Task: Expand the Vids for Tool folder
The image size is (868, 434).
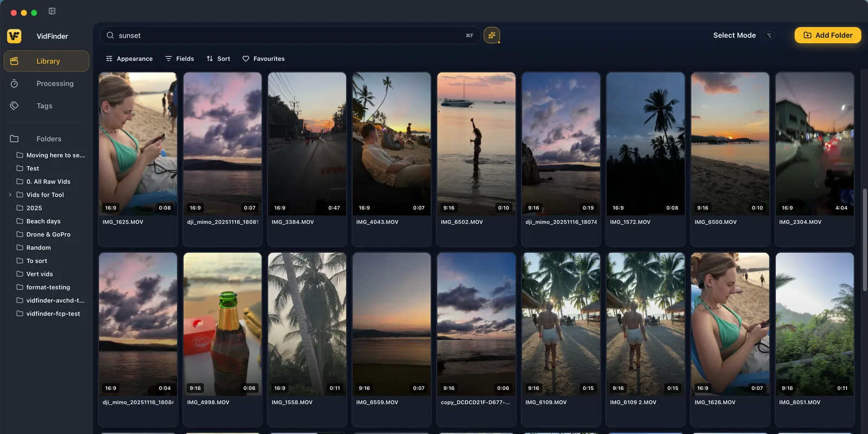Action: tap(10, 195)
